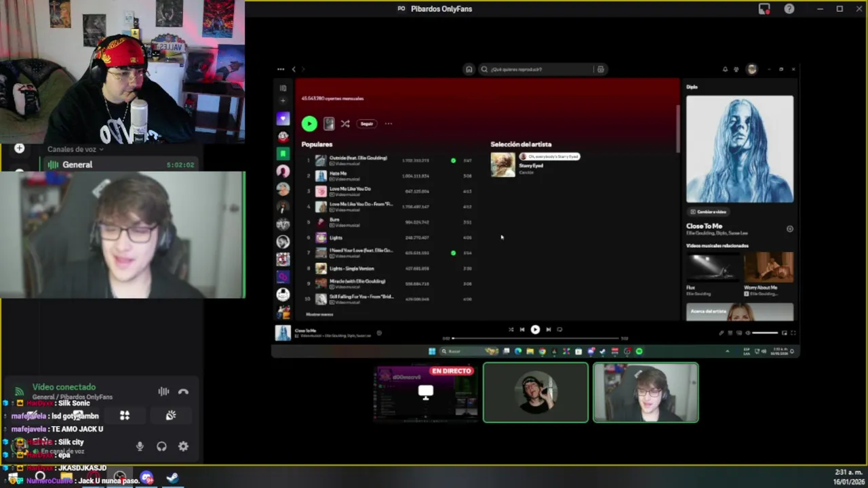Select the 'Miracle (with Ellie Goulding)' track
Screen dimensions: 868x488
tap(388, 283)
